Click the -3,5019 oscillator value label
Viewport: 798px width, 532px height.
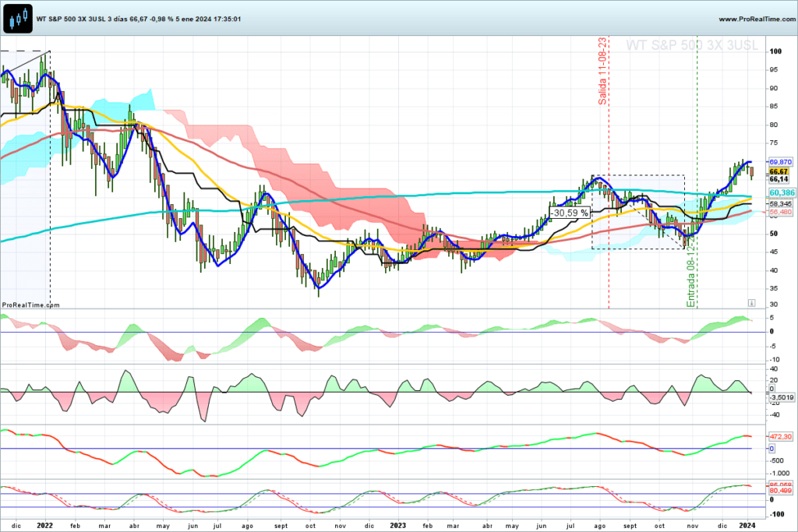click(x=781, y=397)
